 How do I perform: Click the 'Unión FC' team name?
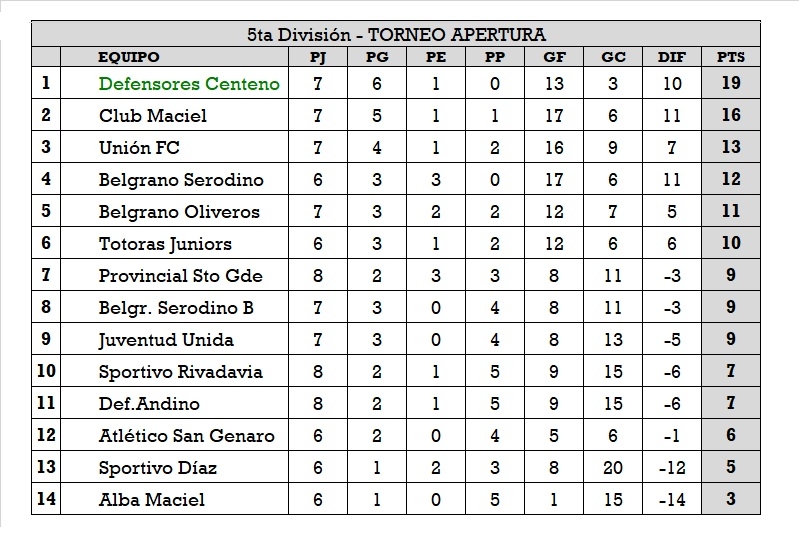click(x=139, y=148)
